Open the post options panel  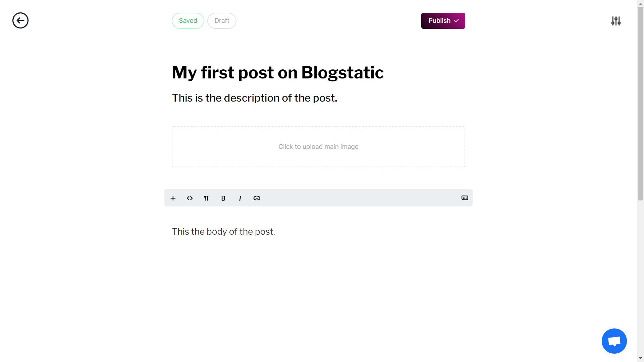pyautogui.click(x=616, y=20)
